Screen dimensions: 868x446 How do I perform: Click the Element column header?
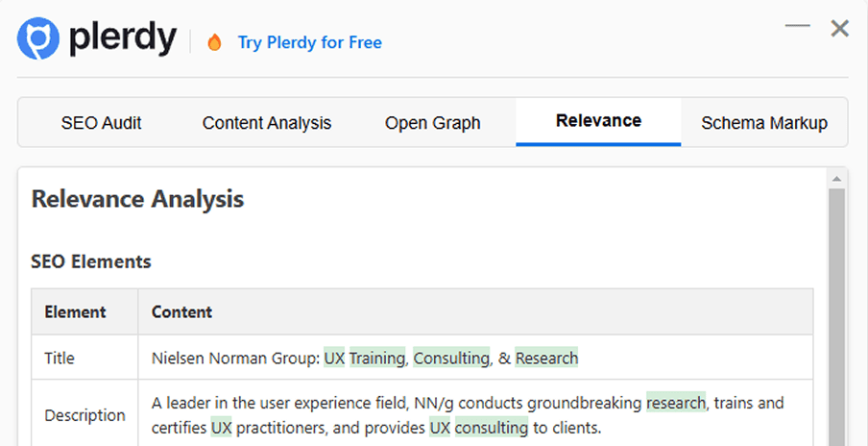point(75,311)
